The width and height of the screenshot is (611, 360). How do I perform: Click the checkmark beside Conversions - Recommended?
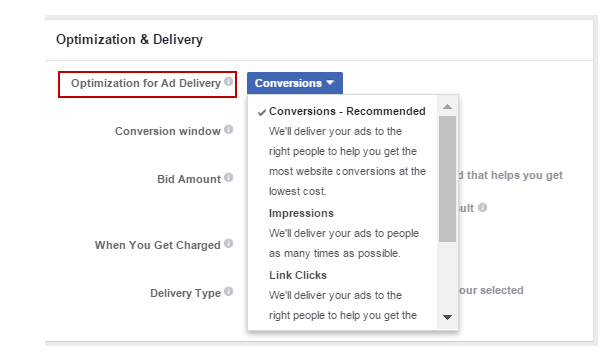click(x=261, y=112)
